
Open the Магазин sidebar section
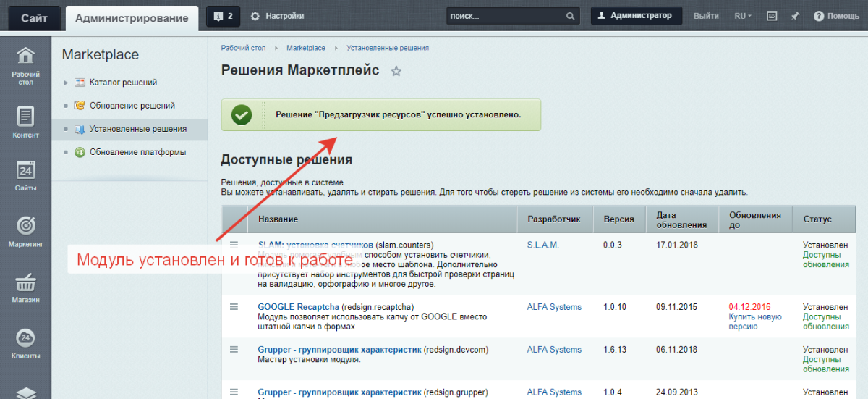[x=25, y=287]
